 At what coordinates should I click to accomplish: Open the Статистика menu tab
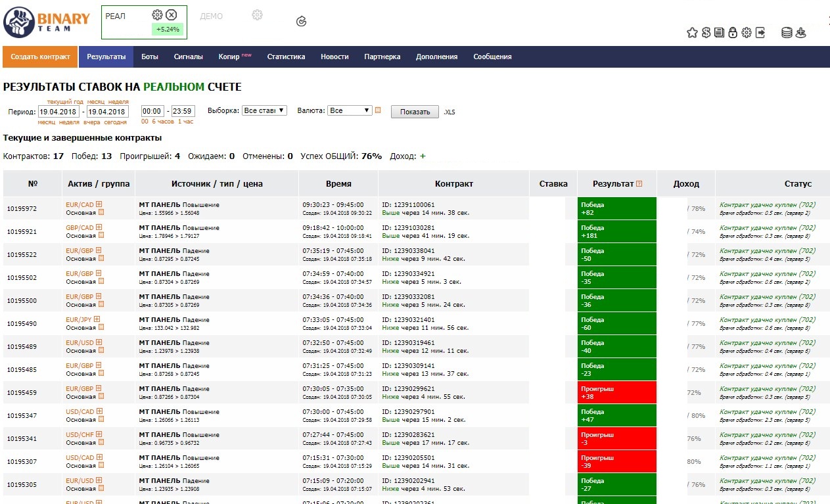point(286,57)
